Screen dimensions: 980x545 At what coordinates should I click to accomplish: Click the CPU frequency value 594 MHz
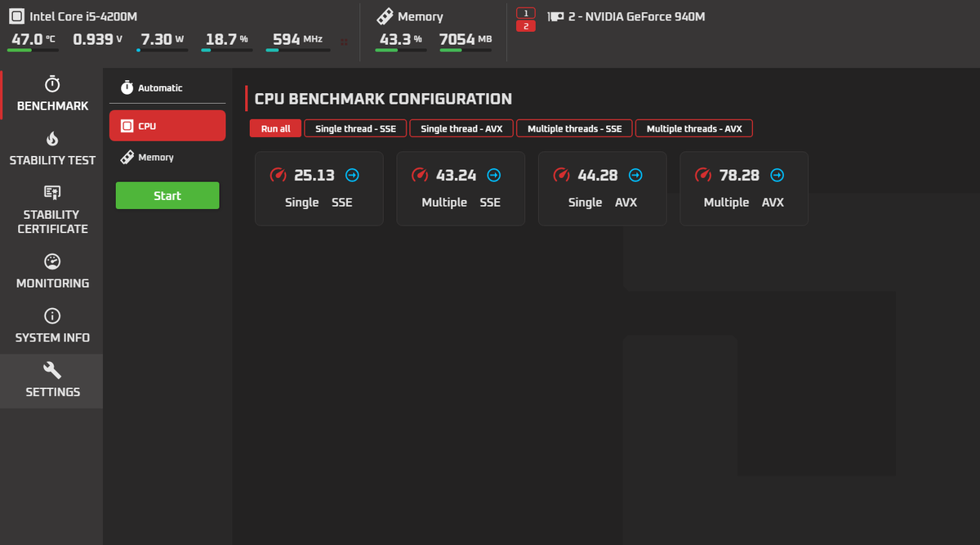tap(297, 38)
